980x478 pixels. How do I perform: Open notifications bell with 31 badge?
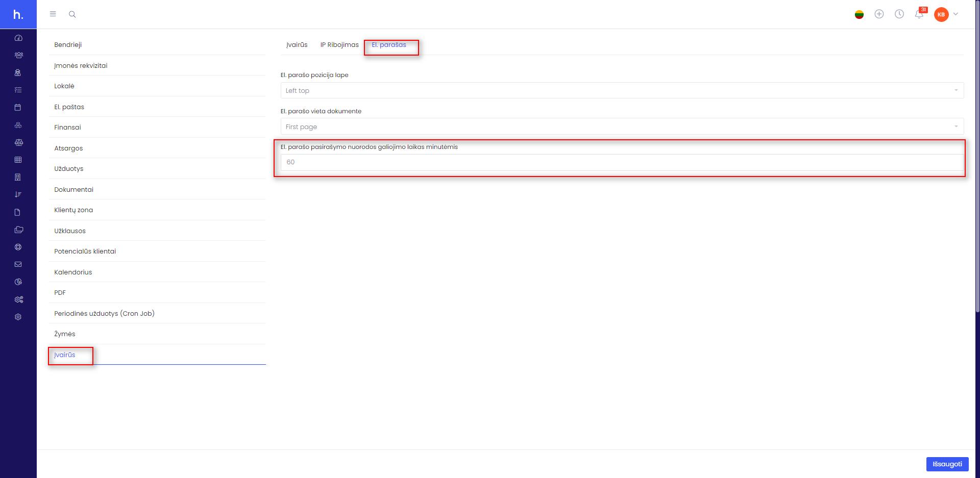(x=920, y=14)
